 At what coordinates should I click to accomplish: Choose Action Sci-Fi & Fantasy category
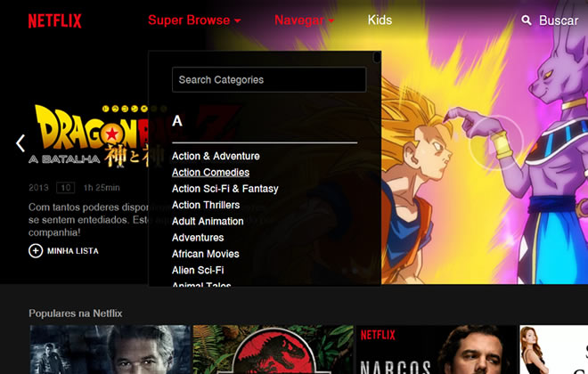coord(225,189)
